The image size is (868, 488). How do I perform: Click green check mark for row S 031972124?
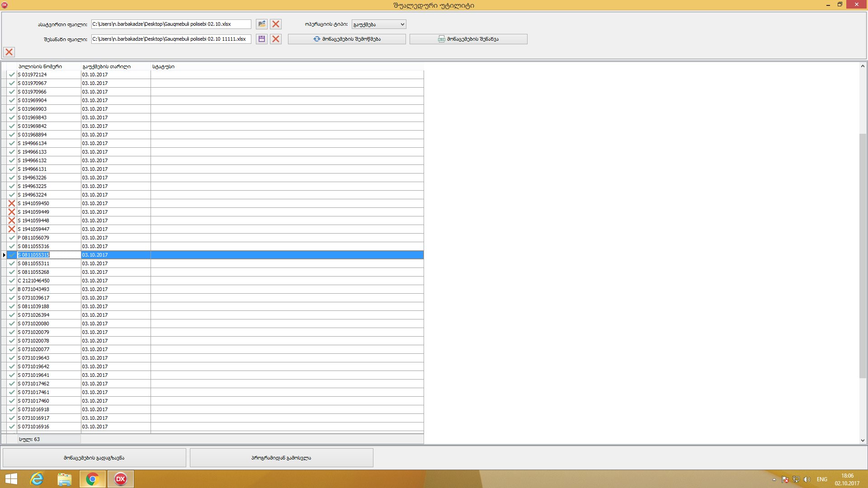pyautogui.click(x=12, y=75)
